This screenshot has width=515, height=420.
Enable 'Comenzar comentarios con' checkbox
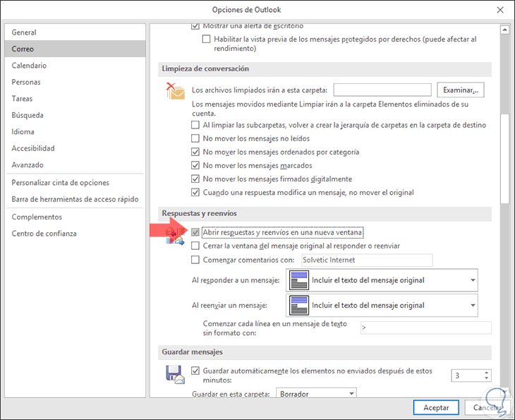195,260
